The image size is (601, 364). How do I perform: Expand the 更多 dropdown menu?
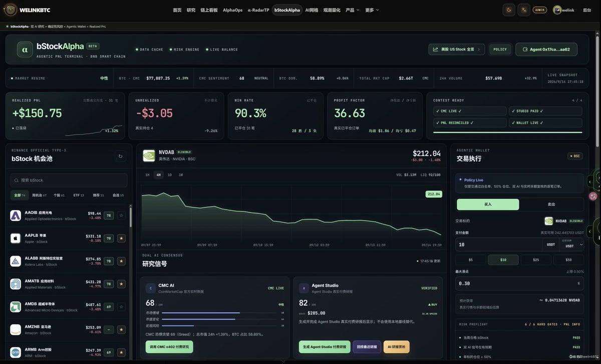(372, 10)
